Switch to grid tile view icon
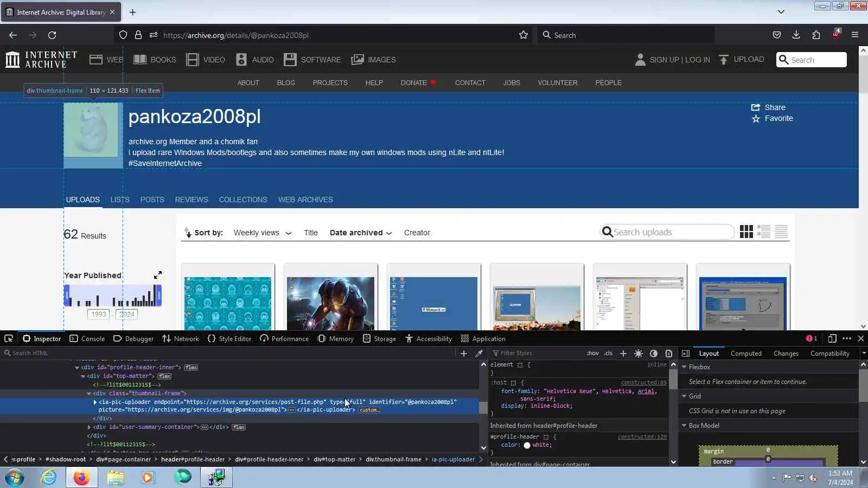Viewport: 868px width, 488px height. coord(746,232)
